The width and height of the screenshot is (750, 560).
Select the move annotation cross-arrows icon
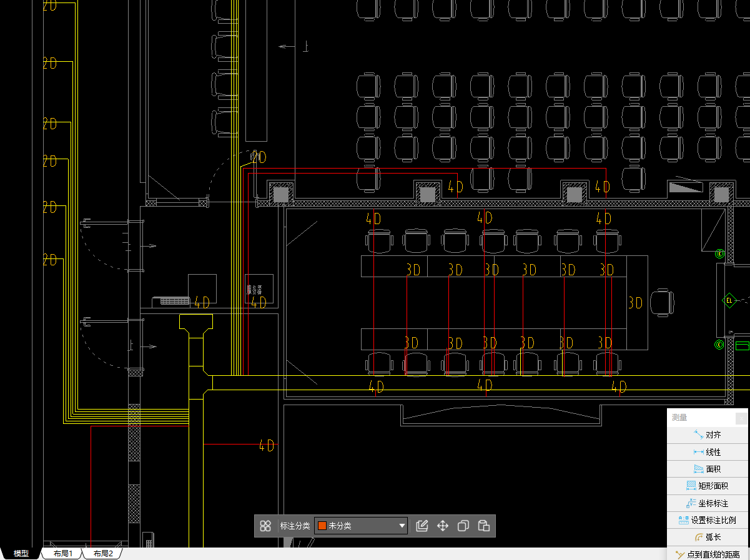442,526
